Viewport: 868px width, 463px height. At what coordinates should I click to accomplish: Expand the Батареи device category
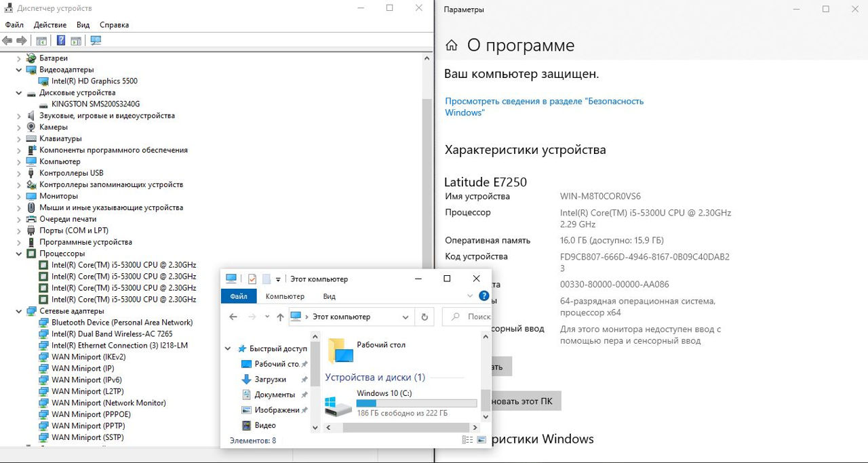[19, 58]
